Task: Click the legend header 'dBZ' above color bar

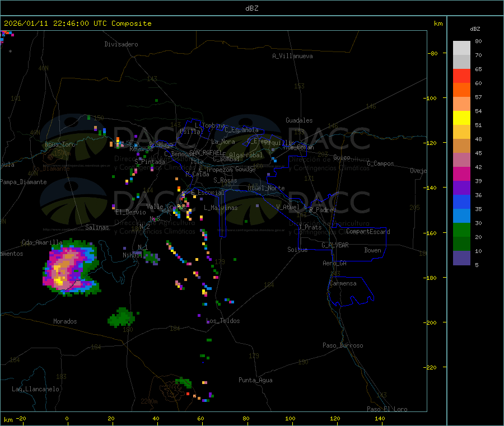Action: (x=475, y=29)
